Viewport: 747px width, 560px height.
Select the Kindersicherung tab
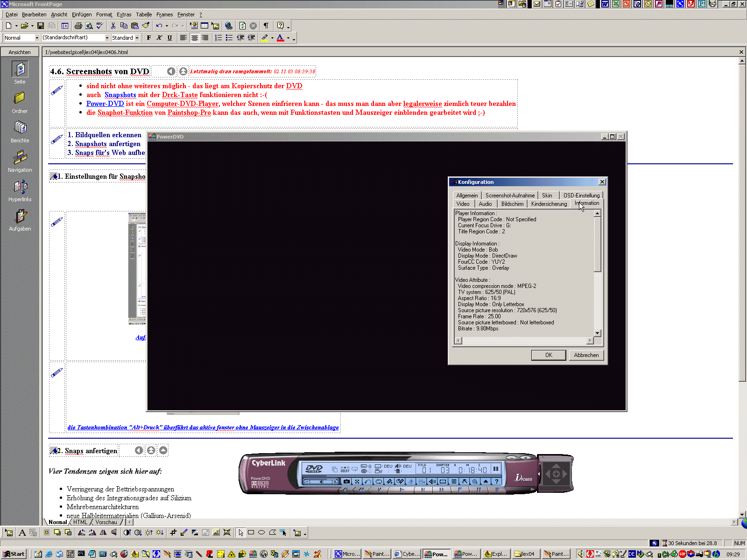[x=549, y=204]
